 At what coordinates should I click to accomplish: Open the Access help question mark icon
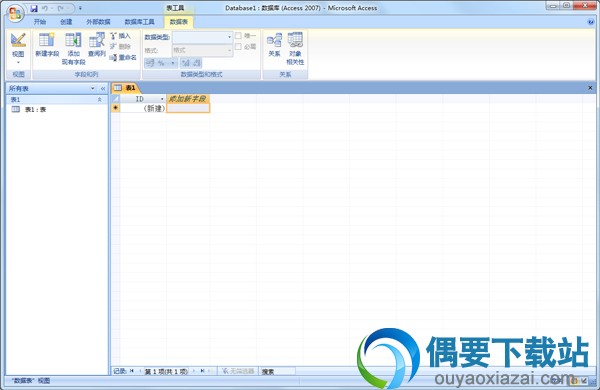(591, 22)
